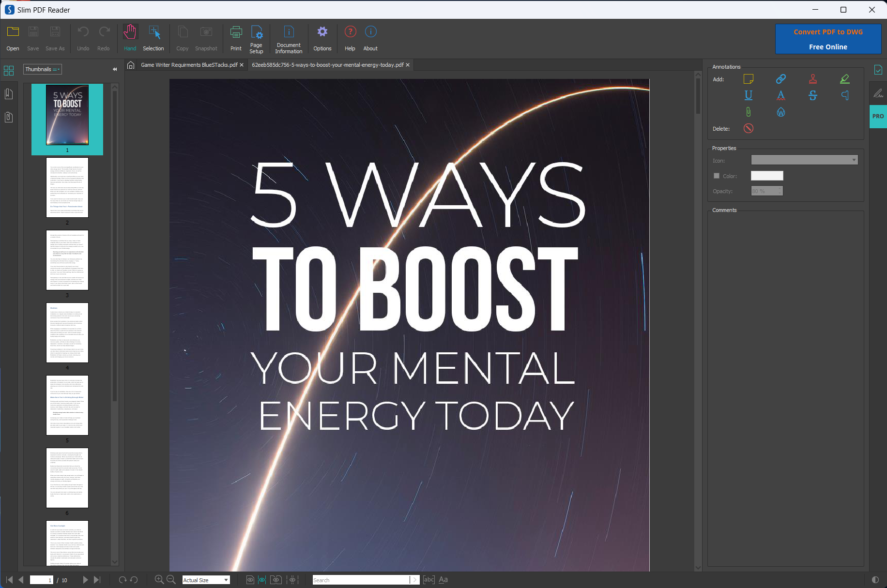Go to the previous page
This screenshot has height=588, width=887.
[x=21, y=580]
